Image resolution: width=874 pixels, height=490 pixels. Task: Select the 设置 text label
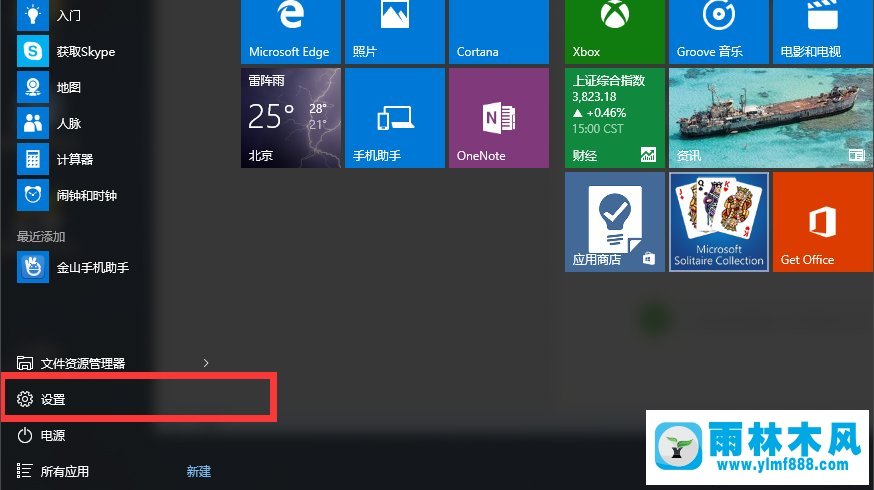[53, 400]
